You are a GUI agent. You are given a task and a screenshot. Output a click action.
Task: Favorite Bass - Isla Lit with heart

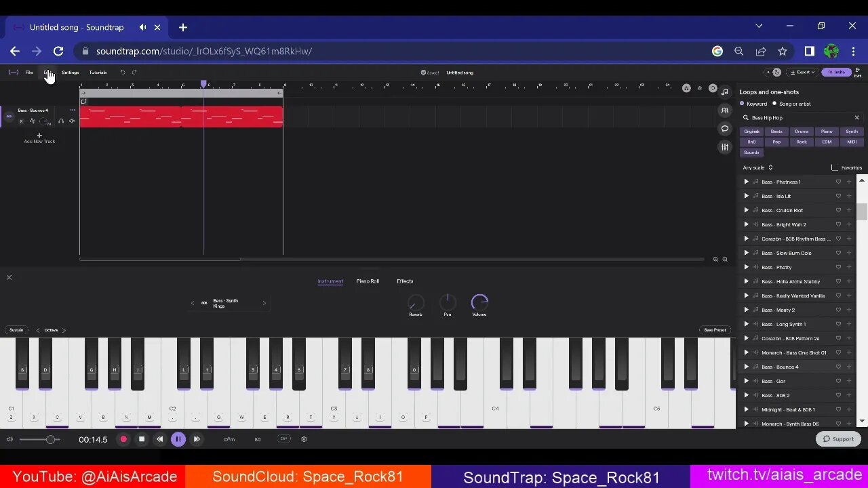[x=838, y=196]
